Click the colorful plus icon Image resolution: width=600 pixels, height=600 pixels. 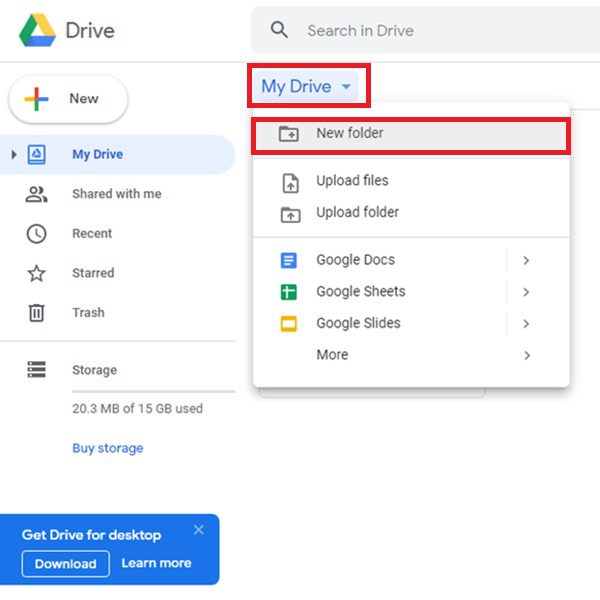pos(36,99)
